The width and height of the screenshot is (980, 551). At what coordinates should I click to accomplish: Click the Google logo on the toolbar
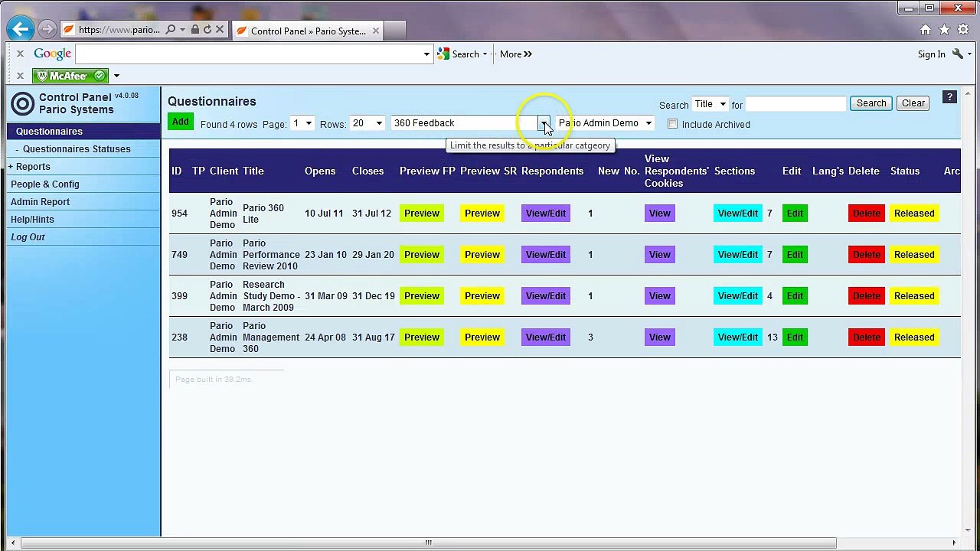pos(52,54)
